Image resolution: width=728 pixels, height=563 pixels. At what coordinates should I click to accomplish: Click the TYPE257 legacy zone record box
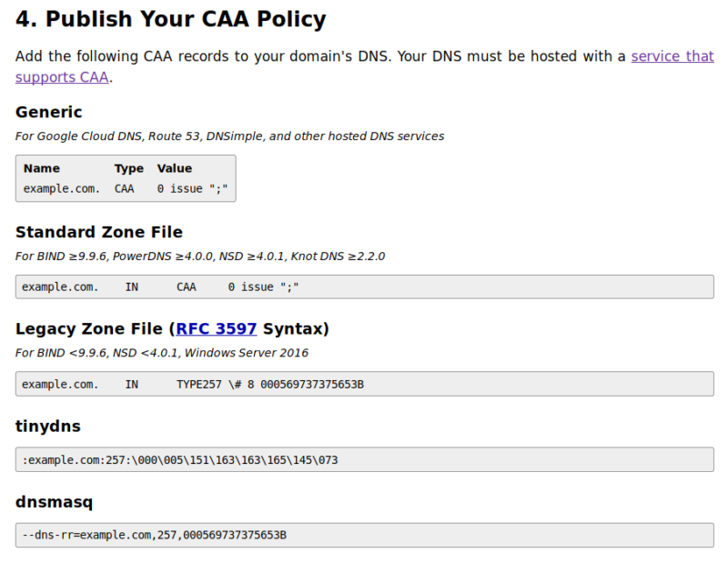coord(364,384)
